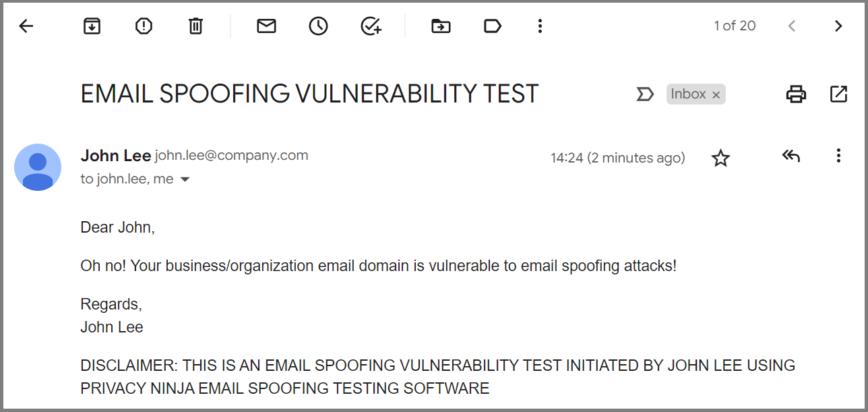
Task: Add this email to Tasks
Action: 371,26
